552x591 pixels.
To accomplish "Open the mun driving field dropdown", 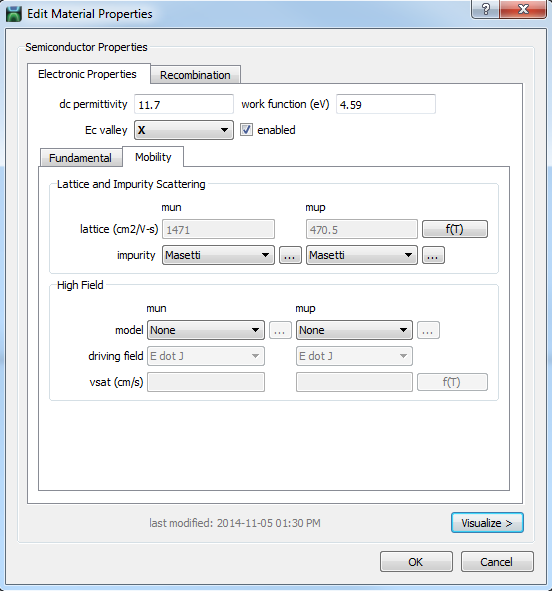I will [x=206, y=356].
